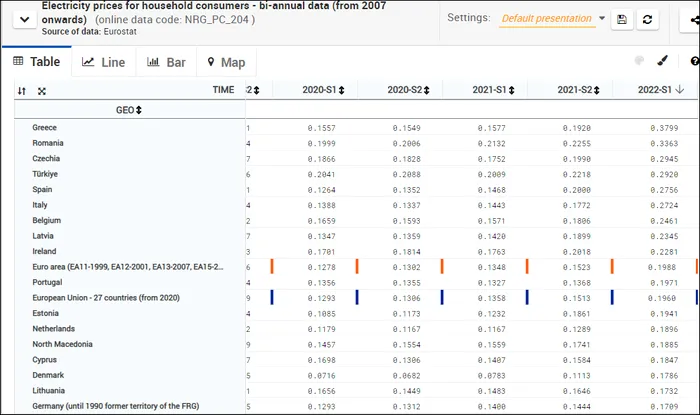This screenshot has height=415, width=700.
Task: Click Lithuania 2021-S1 value 0.1483
Action: [x=492, y=391]
